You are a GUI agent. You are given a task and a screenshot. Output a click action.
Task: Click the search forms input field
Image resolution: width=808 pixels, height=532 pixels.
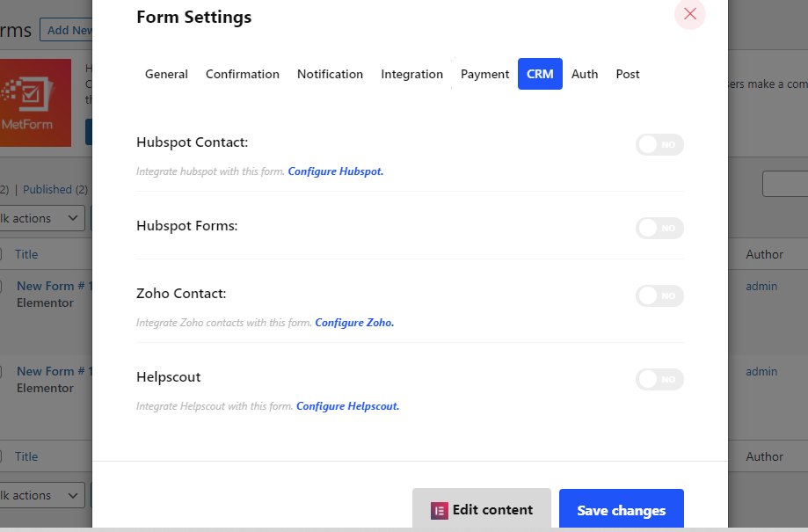click(x=785, y=184)
